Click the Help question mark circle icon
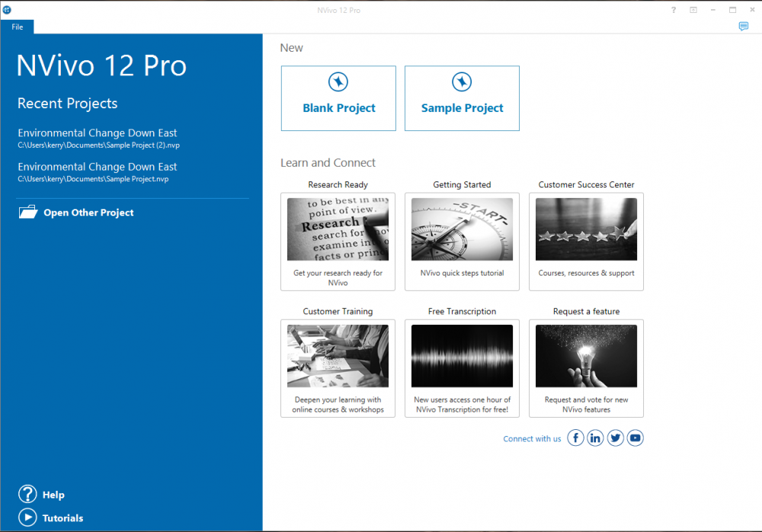 [x=27, y=494]
